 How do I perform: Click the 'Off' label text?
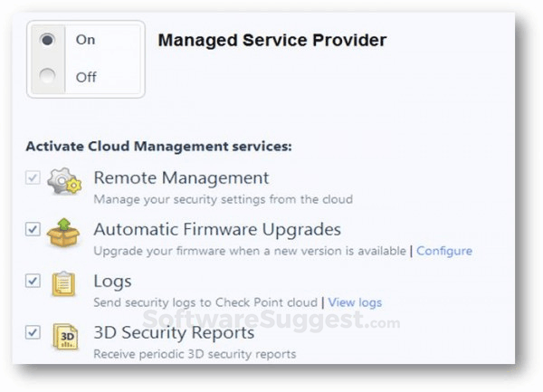[x=86, y=77]
